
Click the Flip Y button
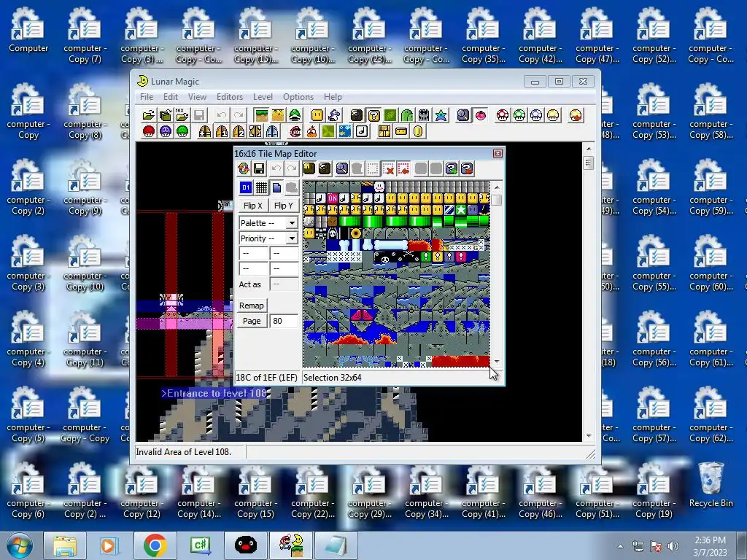(284, 206)
